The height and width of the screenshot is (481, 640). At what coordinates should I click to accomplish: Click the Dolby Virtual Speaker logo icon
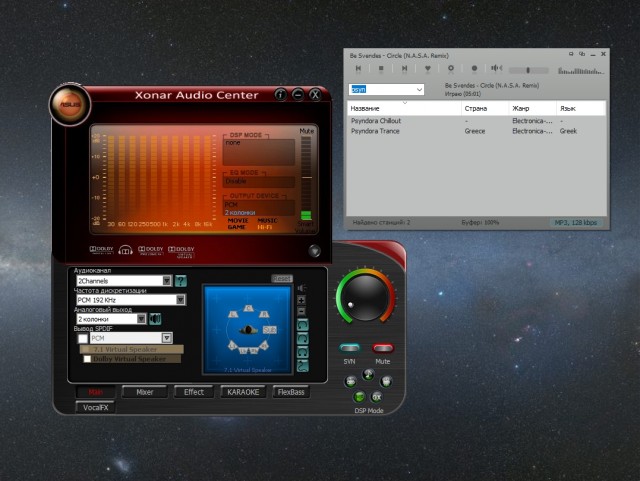pyautogui.click(x=181, y=252)
